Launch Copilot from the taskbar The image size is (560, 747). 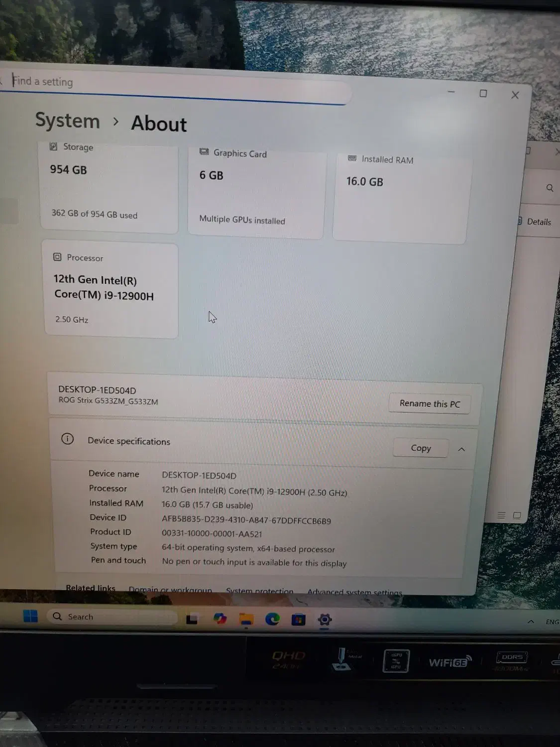(x=220, y=619)
